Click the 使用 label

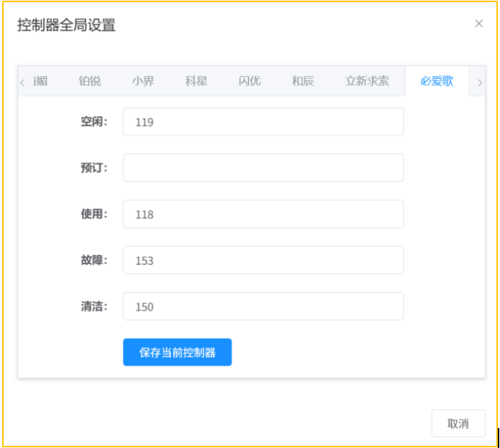[x=94, y=214]
